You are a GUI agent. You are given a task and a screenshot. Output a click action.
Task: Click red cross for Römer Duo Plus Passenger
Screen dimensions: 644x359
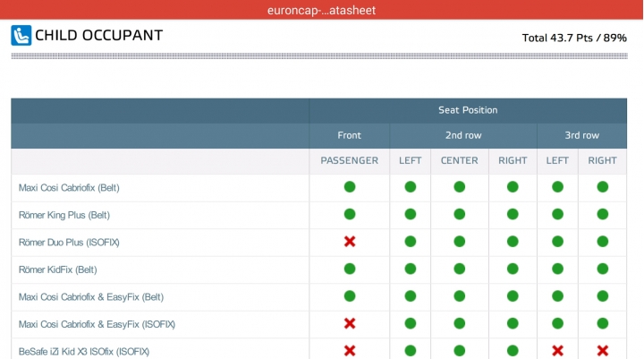[350, 242]
